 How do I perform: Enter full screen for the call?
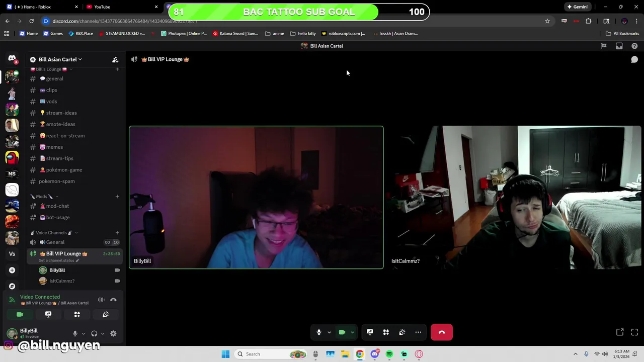(634, 332)
